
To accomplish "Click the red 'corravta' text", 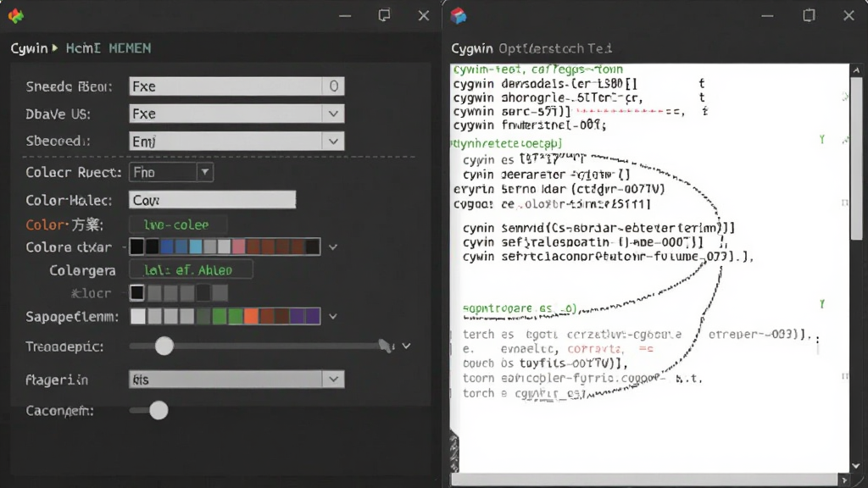I will [594, 349].
